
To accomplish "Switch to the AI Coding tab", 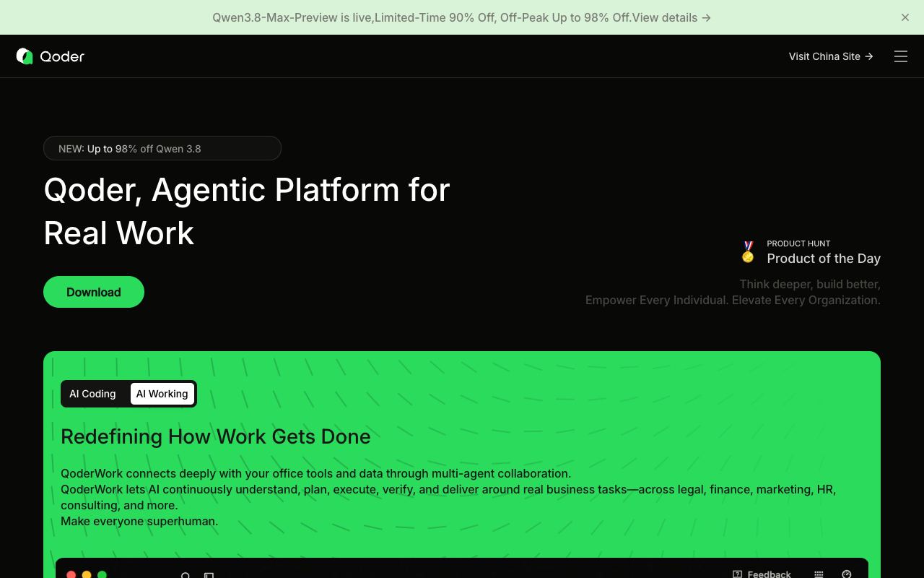I will (x=92, y=394).
